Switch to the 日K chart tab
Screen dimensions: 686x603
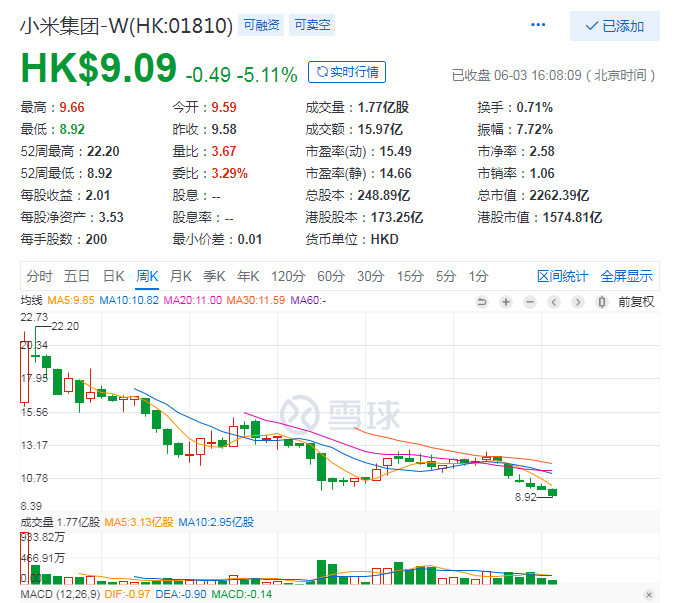[x=114, y=276]
